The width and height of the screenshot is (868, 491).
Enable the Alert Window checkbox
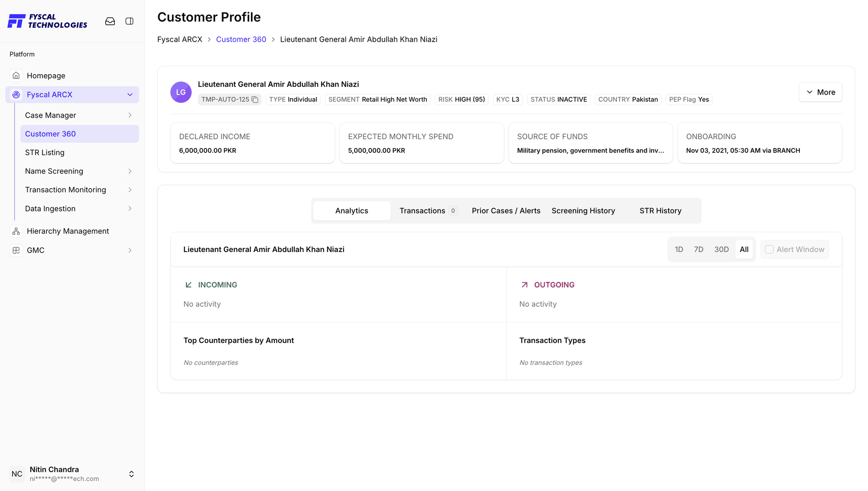pos(769,249)
